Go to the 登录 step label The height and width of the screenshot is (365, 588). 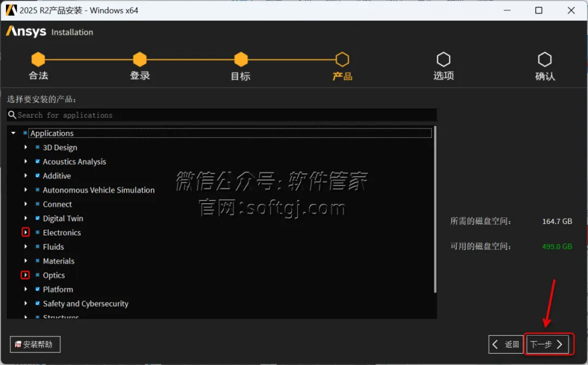tap(139, 75)
